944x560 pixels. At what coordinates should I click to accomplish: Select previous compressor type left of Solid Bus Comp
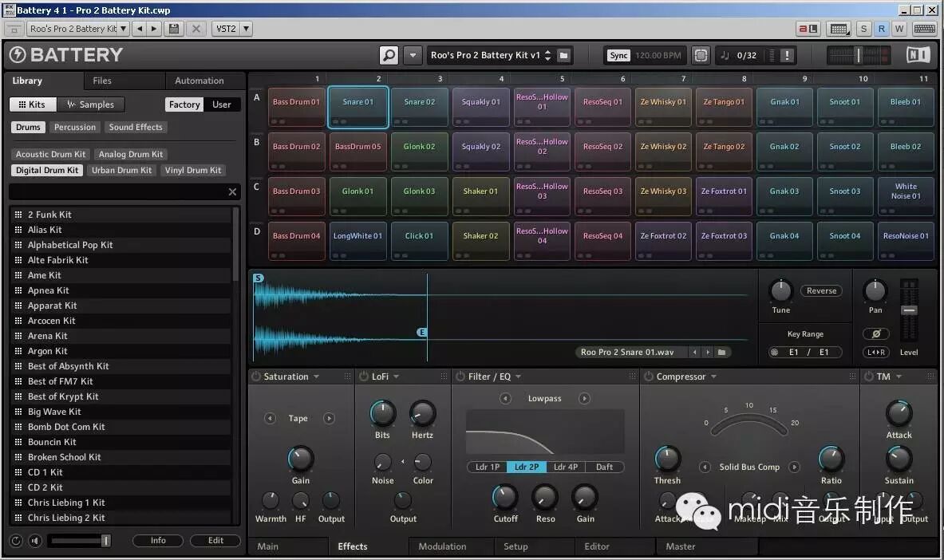pos(705,467)
